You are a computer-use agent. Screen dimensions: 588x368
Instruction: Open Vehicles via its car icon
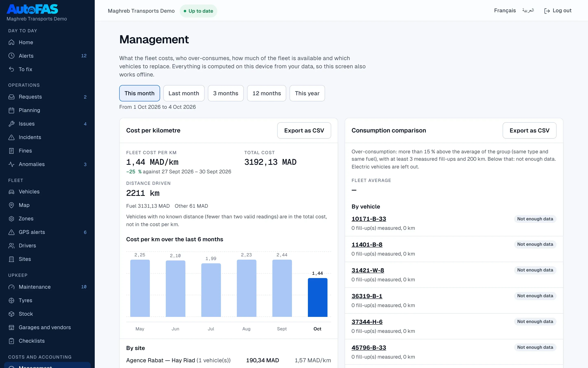point(11,192)
